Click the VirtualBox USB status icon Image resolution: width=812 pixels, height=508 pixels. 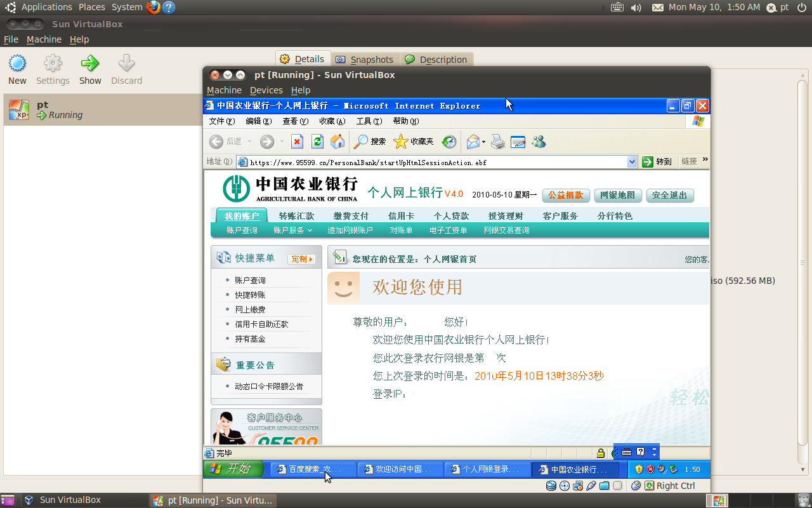591,486
